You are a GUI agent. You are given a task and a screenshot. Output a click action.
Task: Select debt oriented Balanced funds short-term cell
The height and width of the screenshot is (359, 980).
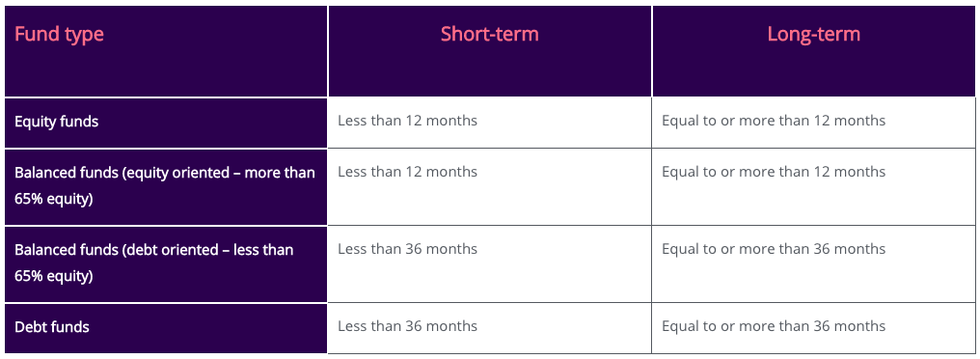(489, 263)
